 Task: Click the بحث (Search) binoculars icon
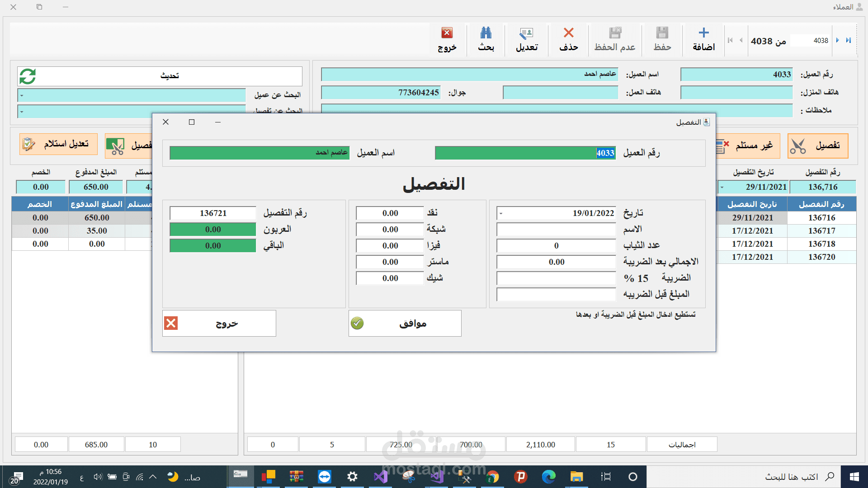point(486,33)
